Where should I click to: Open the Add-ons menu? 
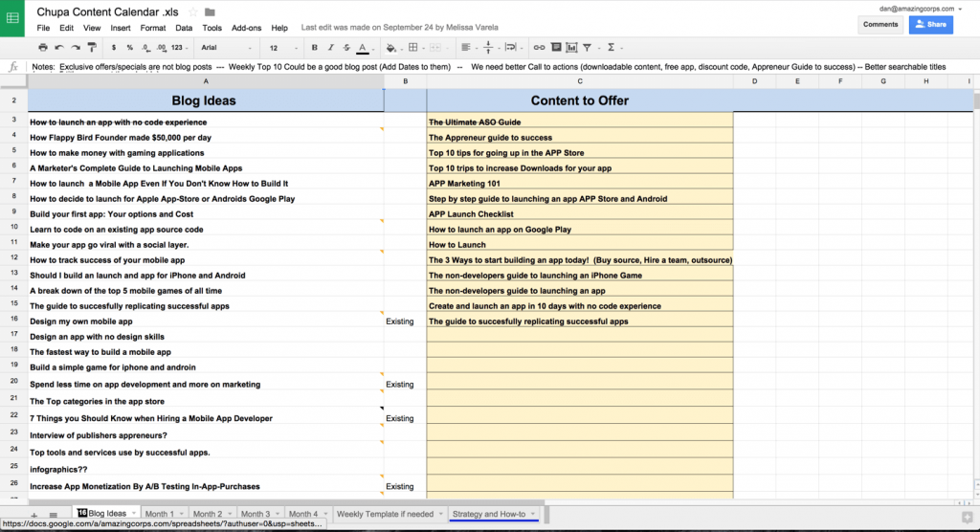[x=246, y=28]
